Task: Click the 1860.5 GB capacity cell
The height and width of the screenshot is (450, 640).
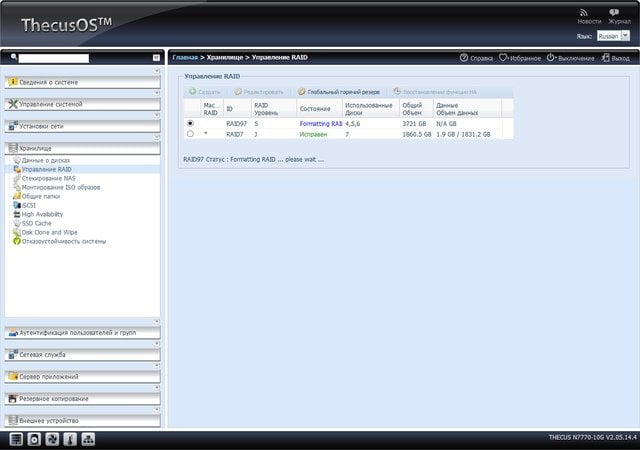Action: point(417,134)
